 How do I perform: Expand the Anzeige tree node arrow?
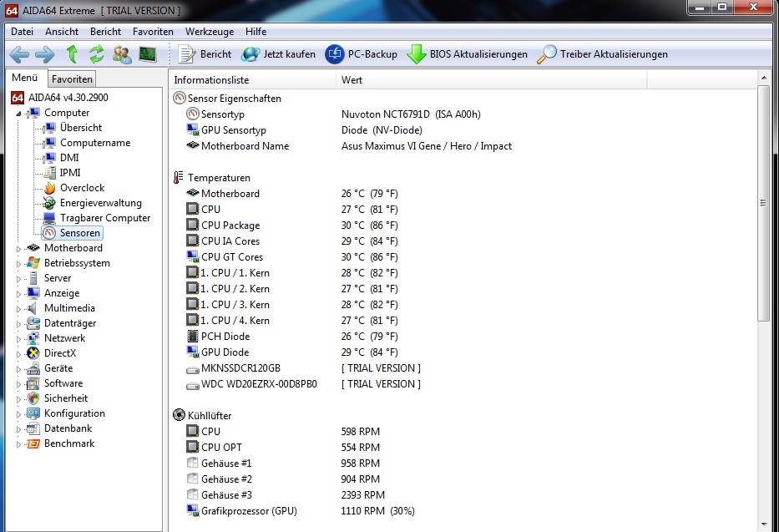[19, 294]
